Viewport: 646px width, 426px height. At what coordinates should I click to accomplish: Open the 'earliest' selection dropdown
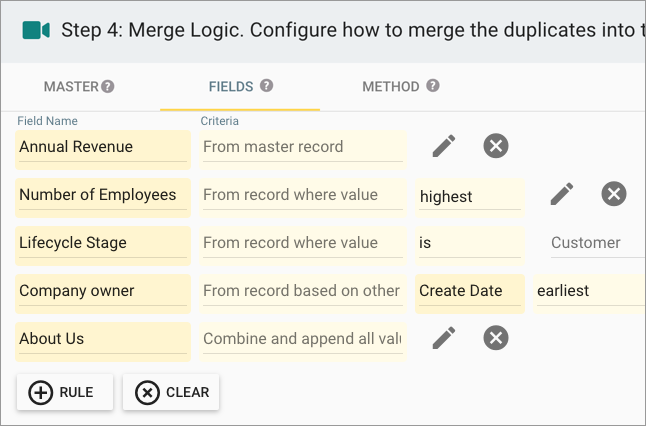click(x=590, y=294)
